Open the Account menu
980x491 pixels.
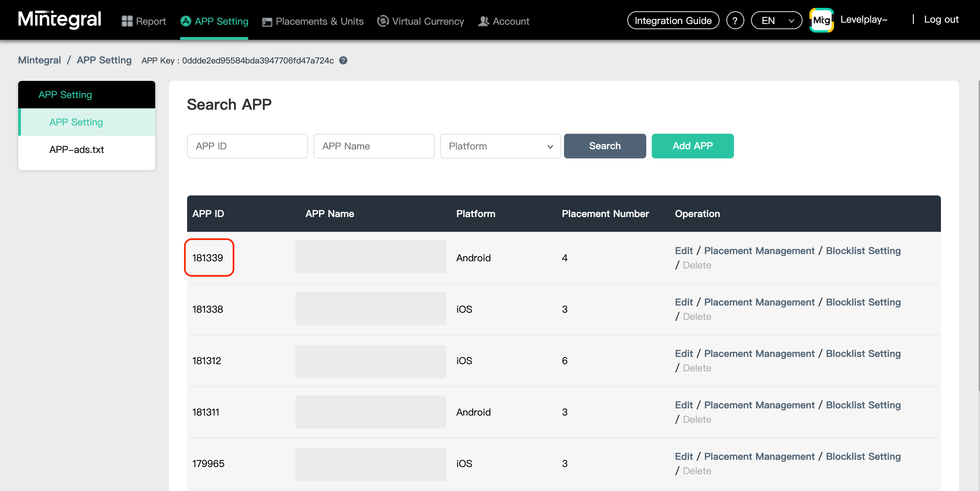pyautogui.click(x=503, y=21)
